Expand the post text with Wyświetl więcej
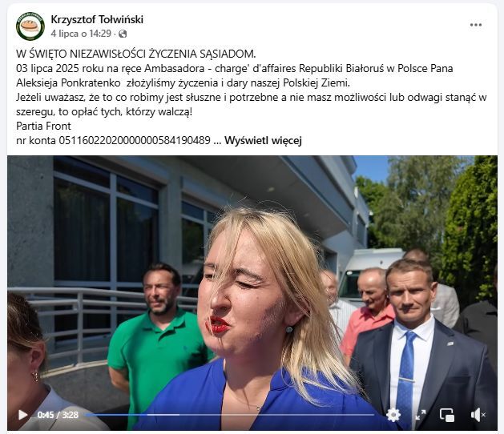Viewport: 504px width, 434px height. [x=263, y=140]
